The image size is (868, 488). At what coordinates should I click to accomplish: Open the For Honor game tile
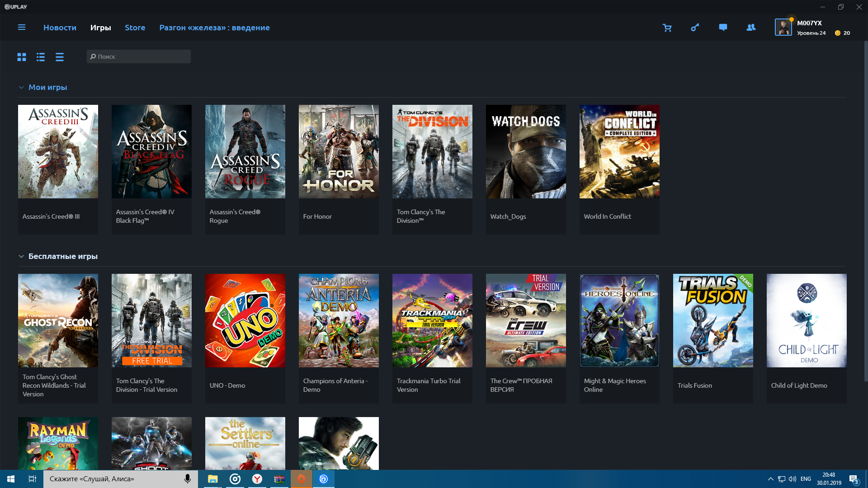tap(339, 169)
